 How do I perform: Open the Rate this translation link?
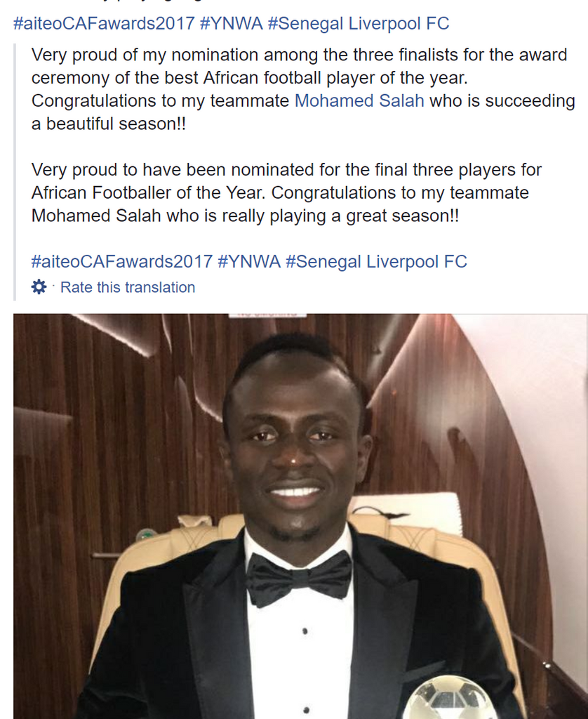tap(128, 287)
